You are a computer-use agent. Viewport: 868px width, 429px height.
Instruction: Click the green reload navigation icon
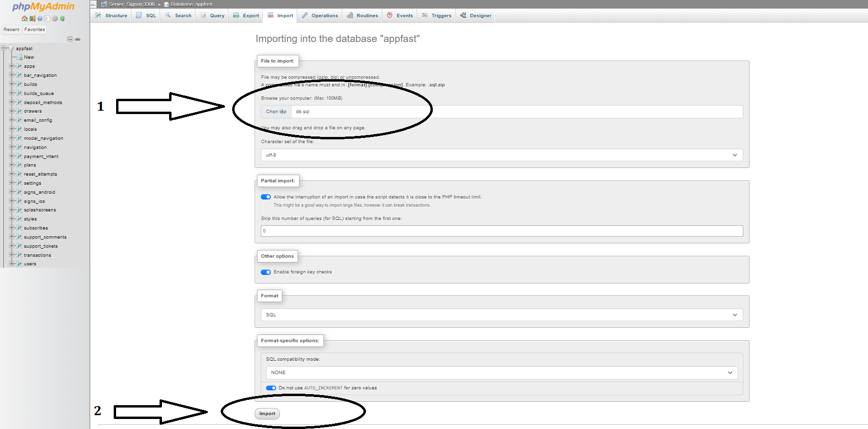coord(62,19)
